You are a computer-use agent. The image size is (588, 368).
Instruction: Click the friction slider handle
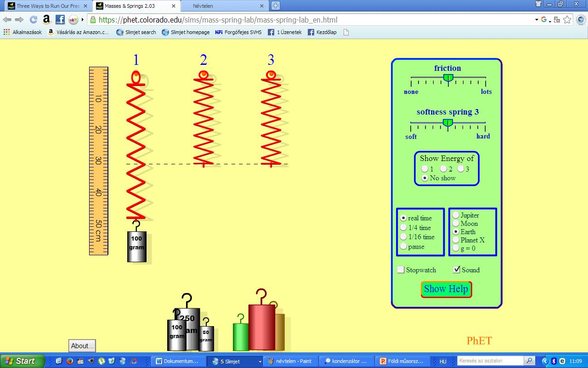pos(448,78)
